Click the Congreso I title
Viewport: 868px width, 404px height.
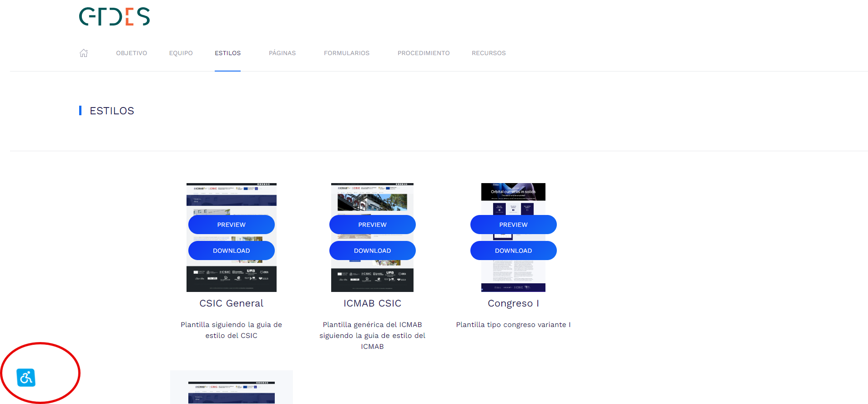pos(513,303)
